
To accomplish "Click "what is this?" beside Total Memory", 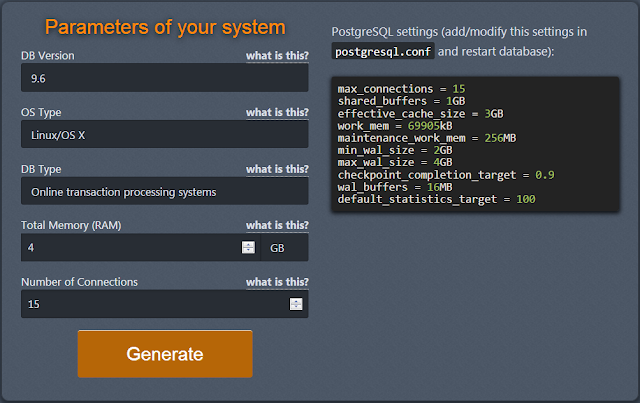I will [277, 225].
